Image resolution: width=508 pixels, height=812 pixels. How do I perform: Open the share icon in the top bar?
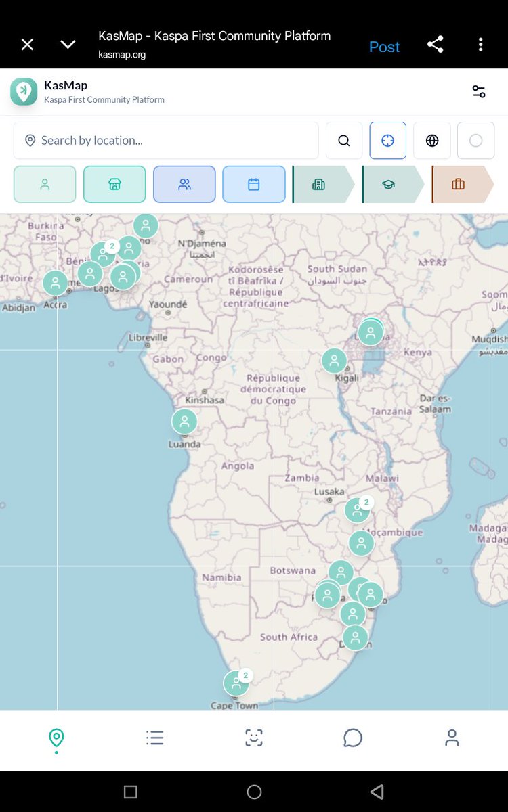click(x=436, y=45)
